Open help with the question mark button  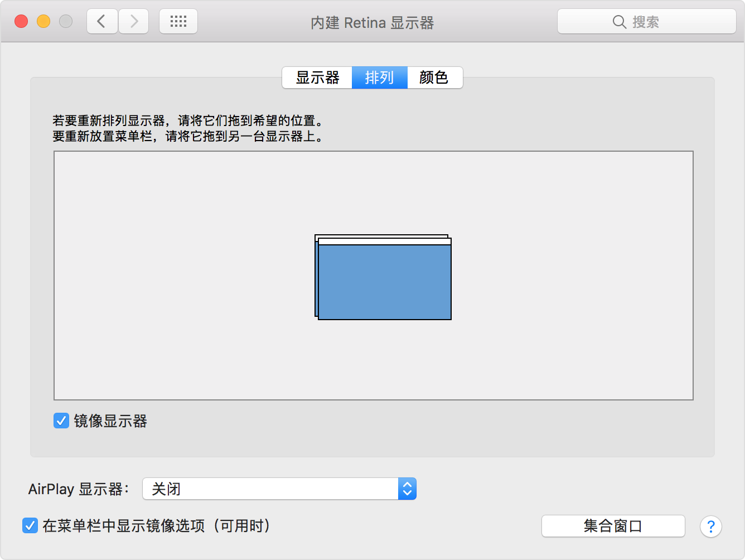(711, 527)
